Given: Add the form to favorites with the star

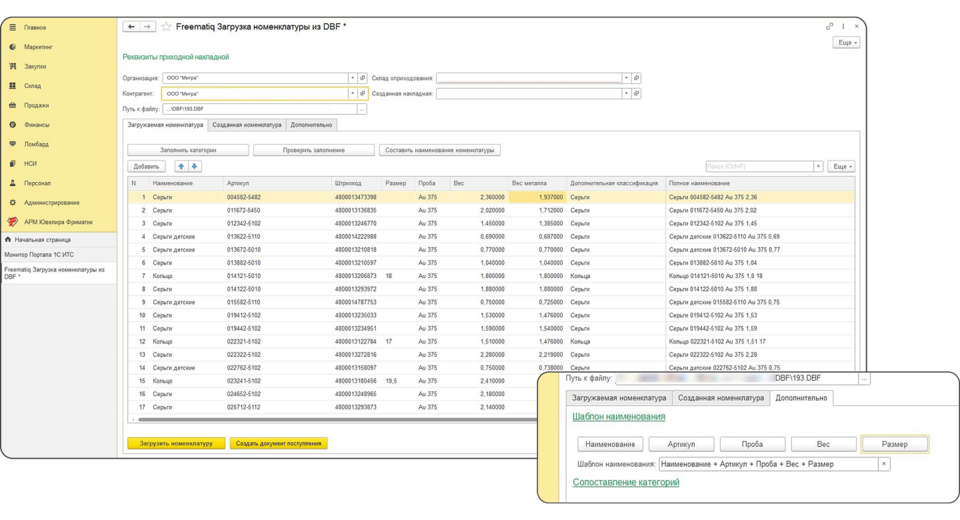Looking at the screenshot, I should coord(166,27).
